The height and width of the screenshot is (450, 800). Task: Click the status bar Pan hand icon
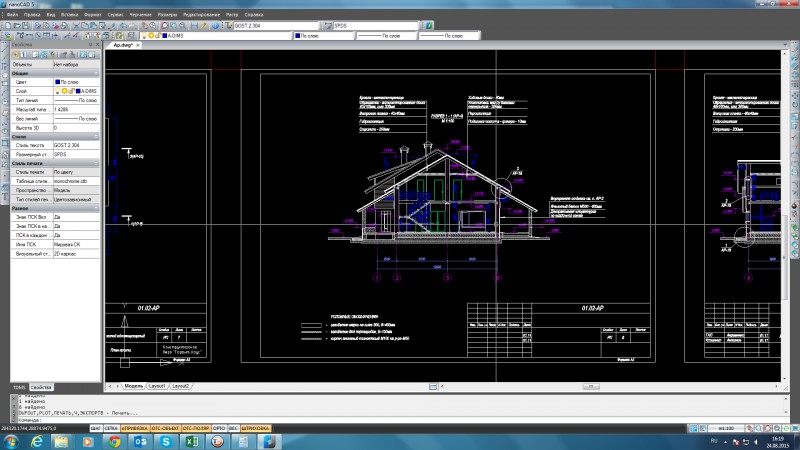click(x=749, y=429)
